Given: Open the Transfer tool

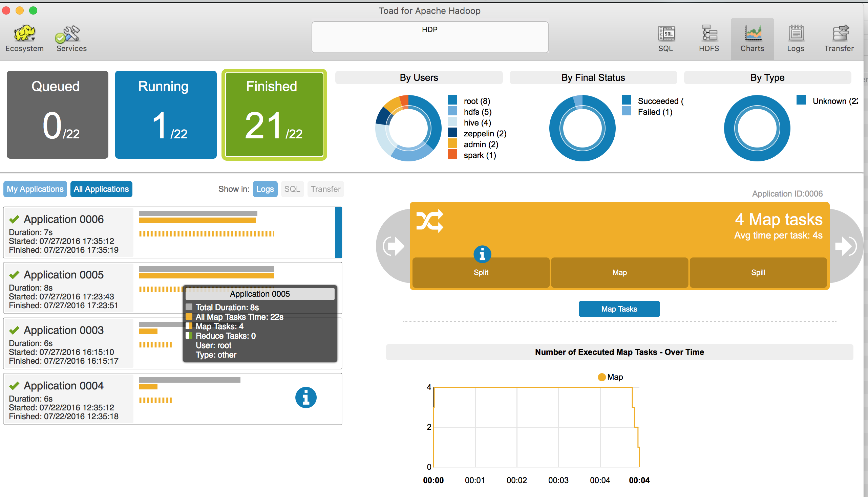Looking at the screenshot, I should [839, 38].
